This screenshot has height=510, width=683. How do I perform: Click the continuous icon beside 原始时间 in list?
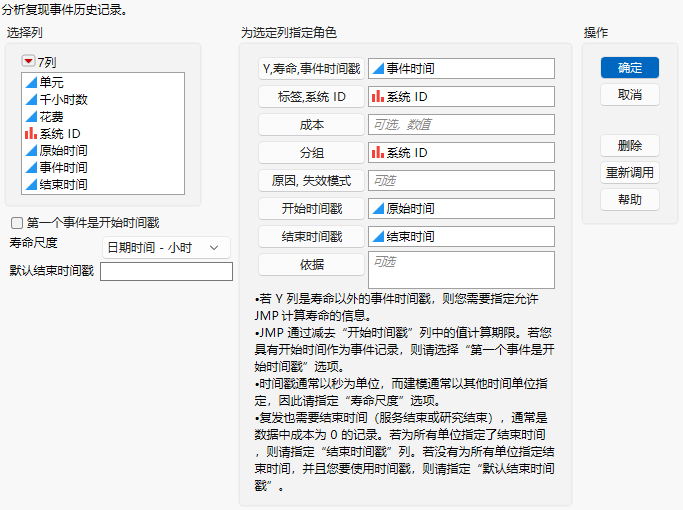31,150
